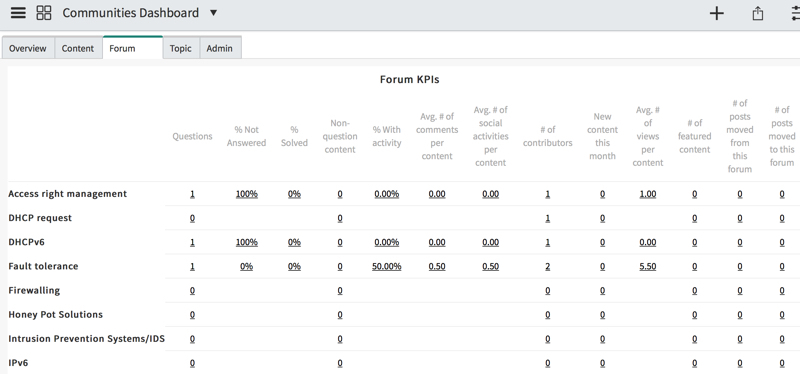Select the Forum tab
The height and width of the screenshot is (374, 800).
point(133,48)
